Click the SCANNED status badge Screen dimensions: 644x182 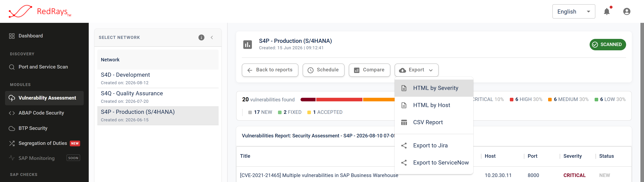coord(608,45)
